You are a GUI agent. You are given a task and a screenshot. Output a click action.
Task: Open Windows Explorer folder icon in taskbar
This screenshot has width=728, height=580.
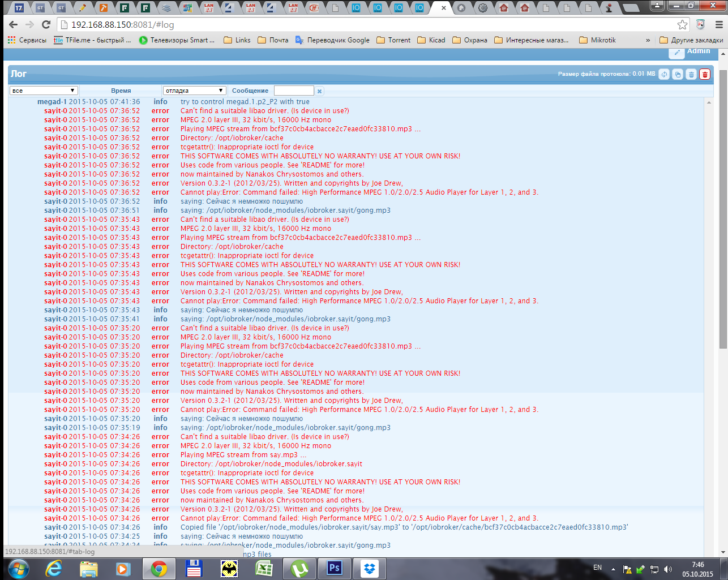coord(88,569)
